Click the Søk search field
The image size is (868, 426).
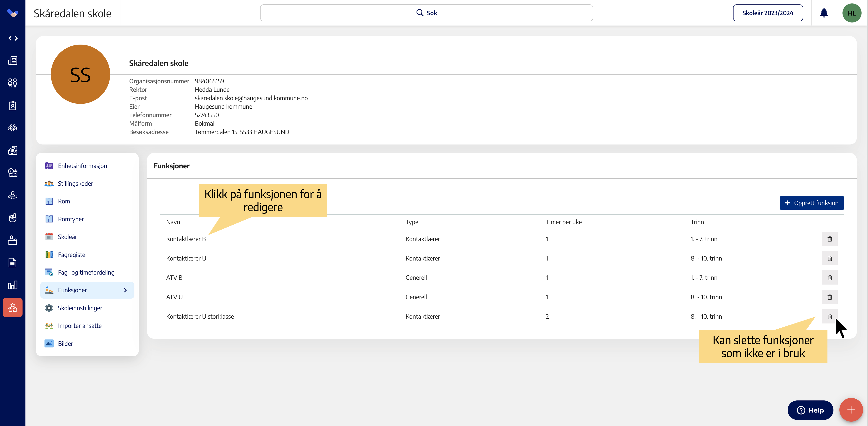pos(426,13)
